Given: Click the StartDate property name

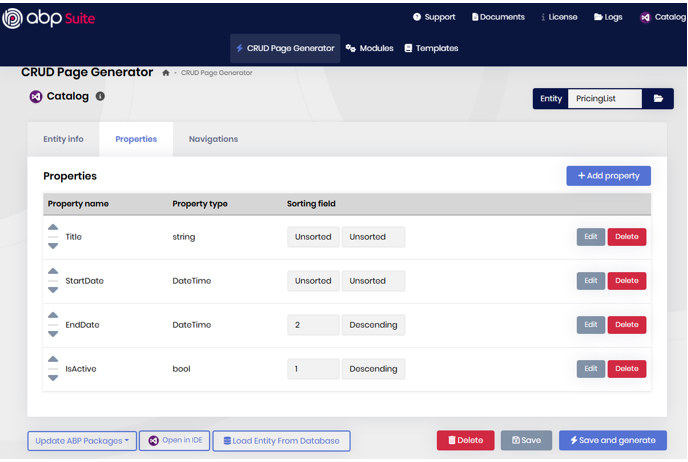Looking at the screenshot, I should 84,281.
